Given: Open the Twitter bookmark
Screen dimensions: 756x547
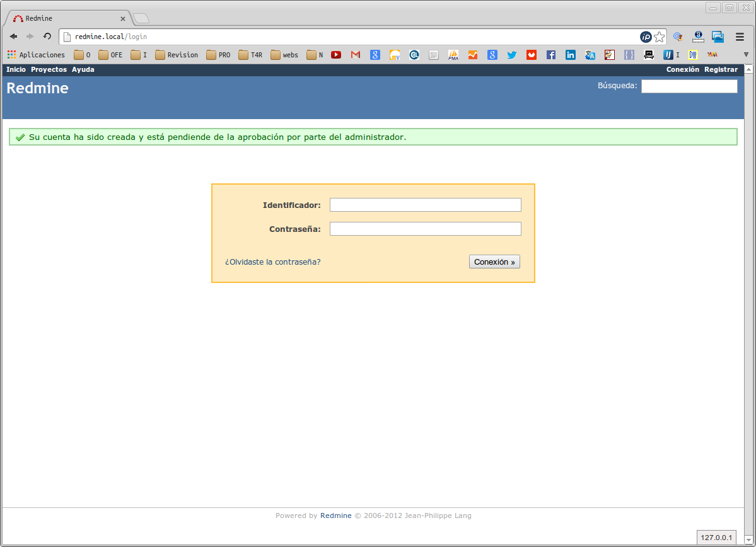Looking at the screenshot, I should click(x=511, y=55).
